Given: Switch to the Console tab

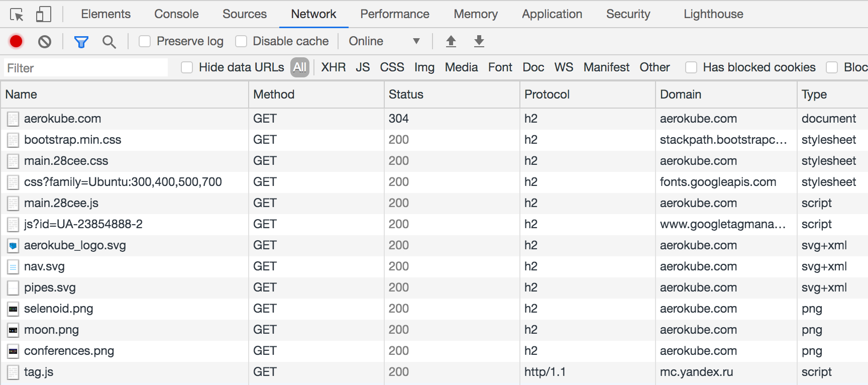Looking at the screenshot, I should click(x=176, y=14).
